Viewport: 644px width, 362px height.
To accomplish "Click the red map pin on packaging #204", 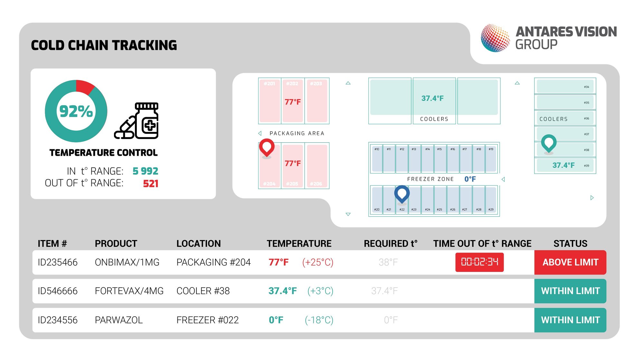I will 267,147.
